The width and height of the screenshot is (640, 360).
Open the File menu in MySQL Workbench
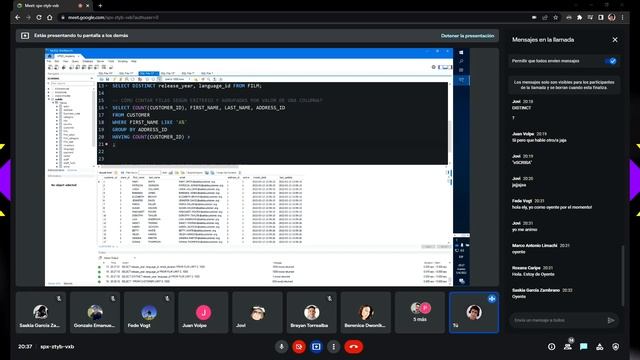(49, 61)
